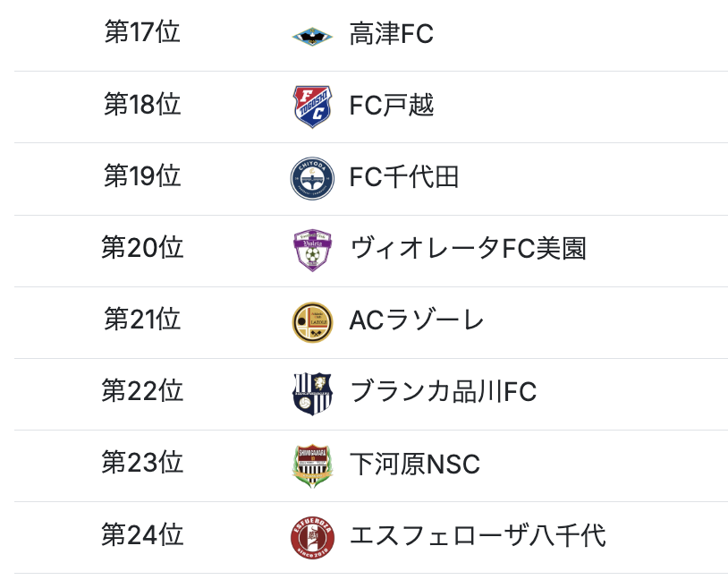The width and height of the screenshot is (728, 580).
Task: Select the 下河原NSC team name
Action: [x=415, y=465]
